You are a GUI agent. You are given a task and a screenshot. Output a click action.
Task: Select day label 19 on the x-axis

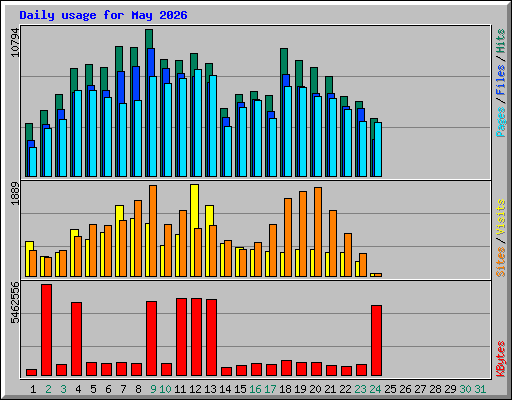pyautogui.click(x=300, y=389)
